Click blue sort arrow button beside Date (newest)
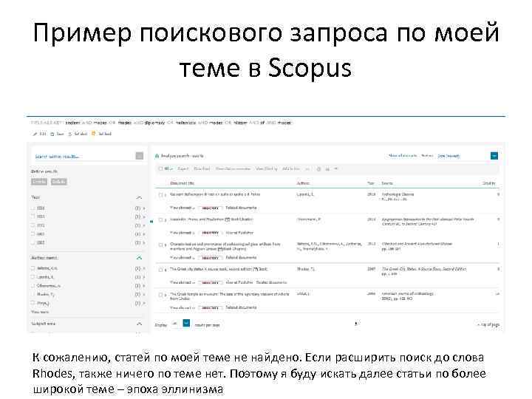The height and width of the screenshot is (399, 532). click(494, 156)
